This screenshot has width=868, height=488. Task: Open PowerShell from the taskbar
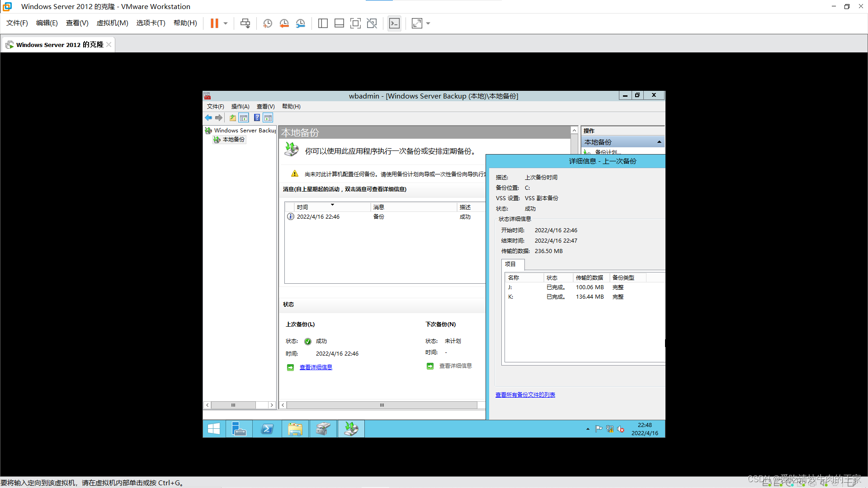(267, 428)
